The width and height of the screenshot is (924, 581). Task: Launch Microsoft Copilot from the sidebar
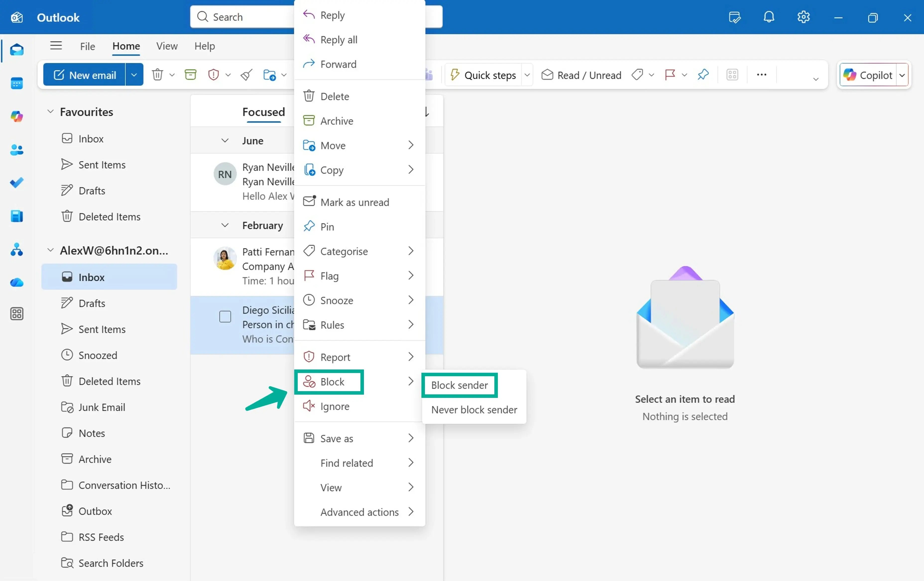coord(17,116)
